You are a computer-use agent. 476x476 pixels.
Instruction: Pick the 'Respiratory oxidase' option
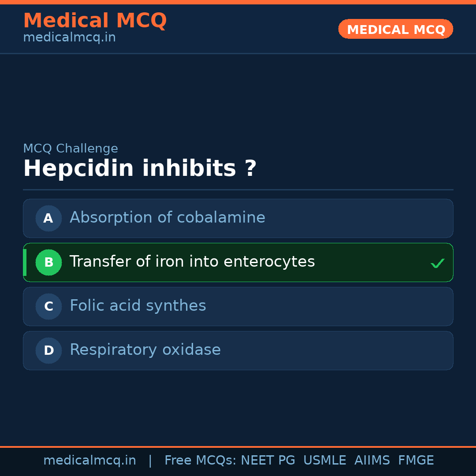145,350
